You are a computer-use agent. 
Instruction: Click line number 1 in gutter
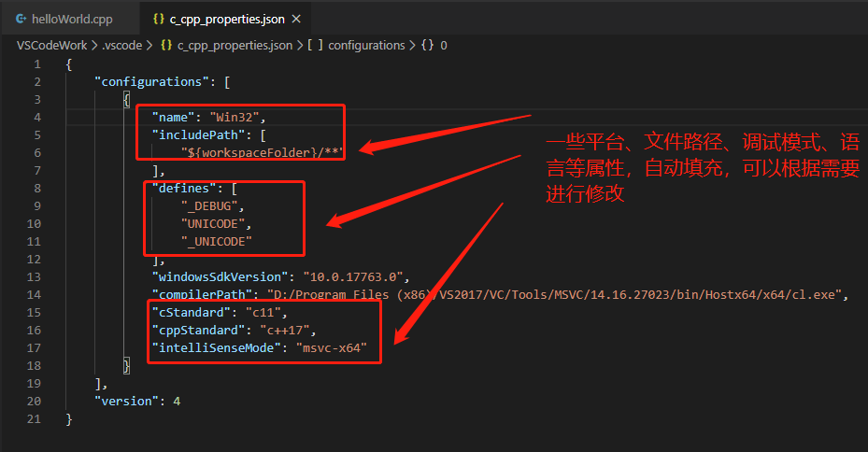37,64
